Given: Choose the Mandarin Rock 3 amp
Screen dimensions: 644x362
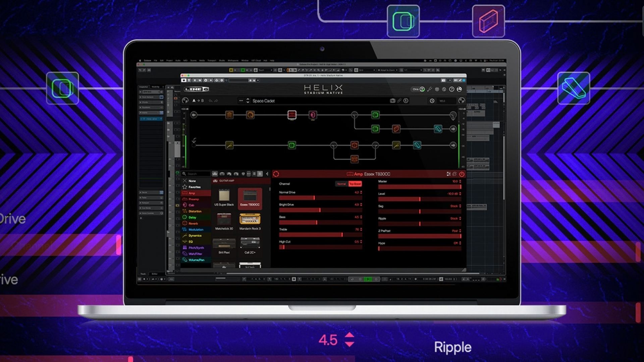Looking at the screenshot, I should [x=250, y=222].
